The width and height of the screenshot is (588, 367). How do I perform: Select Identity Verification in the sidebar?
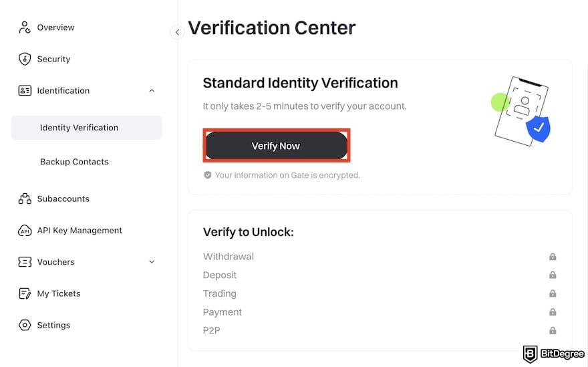(87, 128)
